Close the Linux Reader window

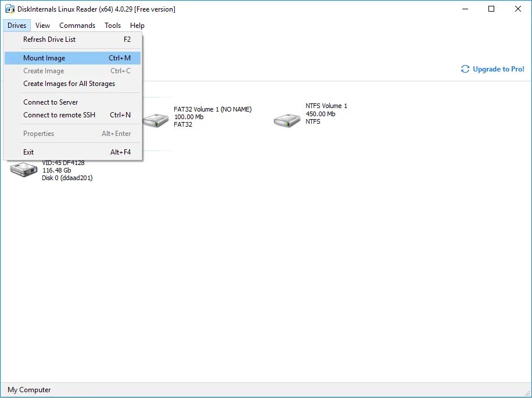coord(517,9)
